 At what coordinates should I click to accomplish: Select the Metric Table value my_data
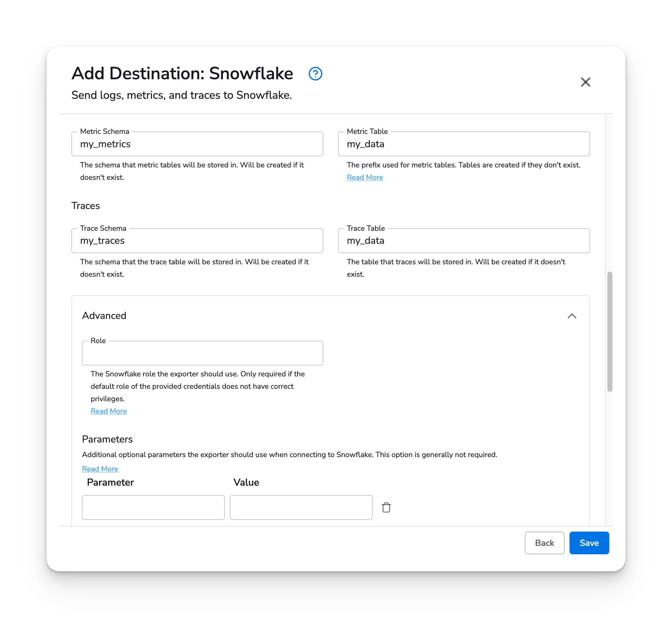(x=464, y=144)
